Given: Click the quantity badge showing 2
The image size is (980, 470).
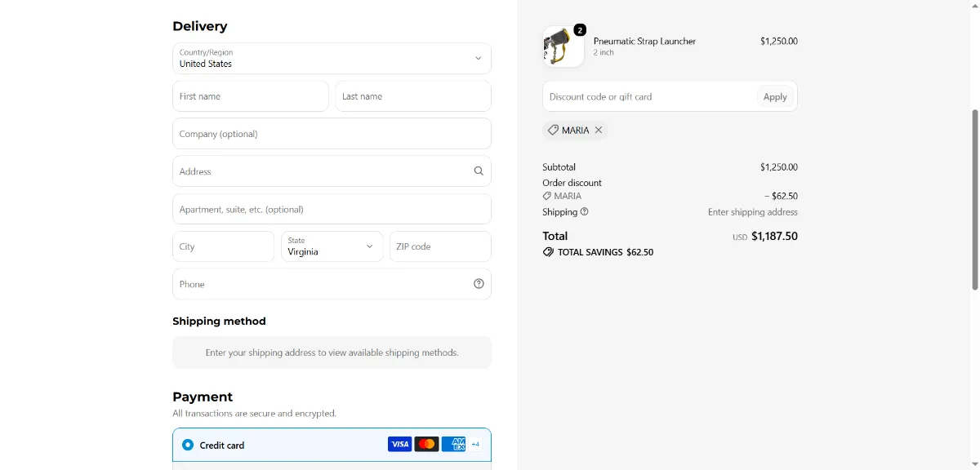Looking at the screenshot, I should (x=580, y=30).
